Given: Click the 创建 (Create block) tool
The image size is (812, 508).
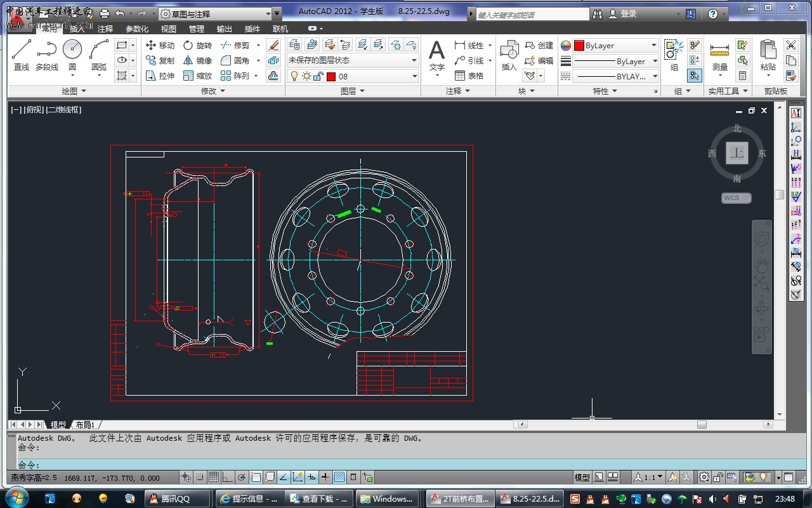Looking at the screenshot, I should [x=539, y=45].
